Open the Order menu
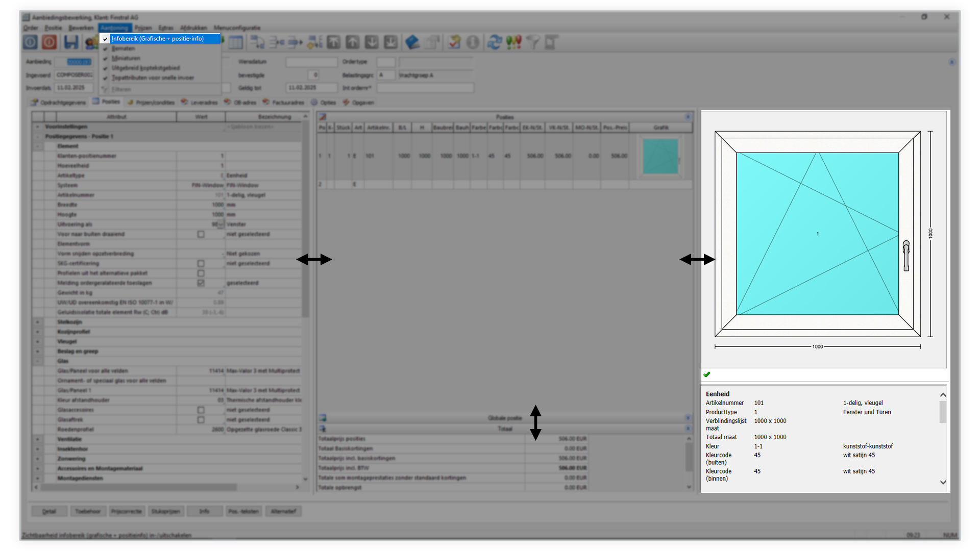The height and width of the screenshot is (551, 980). tap(31, 28)
